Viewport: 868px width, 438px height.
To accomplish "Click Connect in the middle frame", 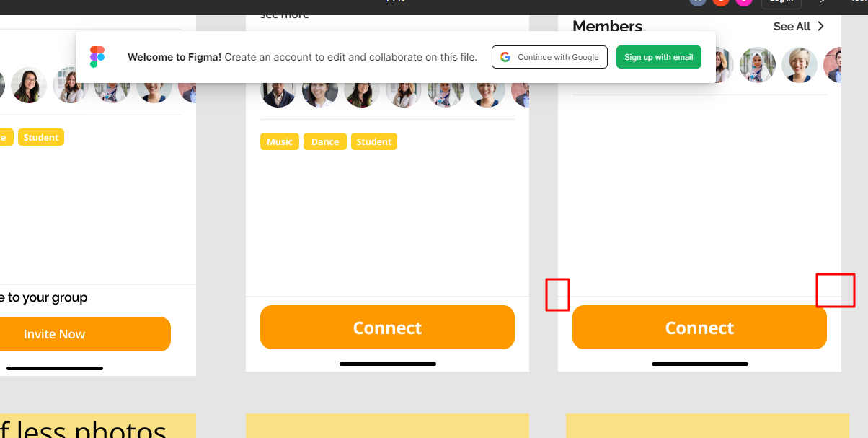I will 387,328.
